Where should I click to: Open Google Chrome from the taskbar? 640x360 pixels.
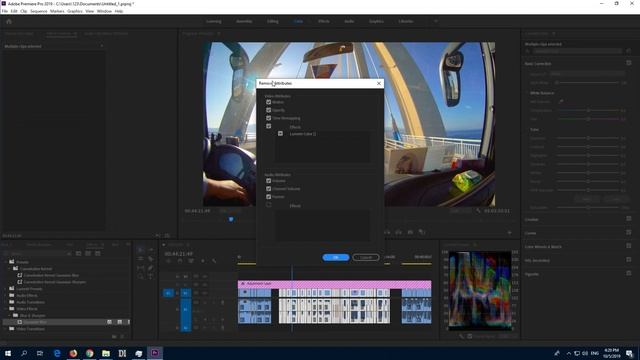click(89, 353)
